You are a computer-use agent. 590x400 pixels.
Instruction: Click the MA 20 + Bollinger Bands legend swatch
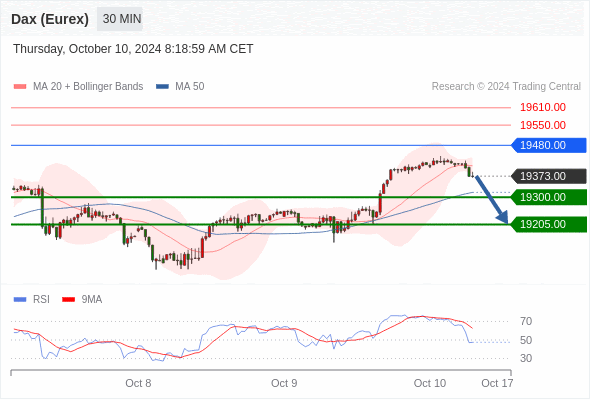[20, 87]
